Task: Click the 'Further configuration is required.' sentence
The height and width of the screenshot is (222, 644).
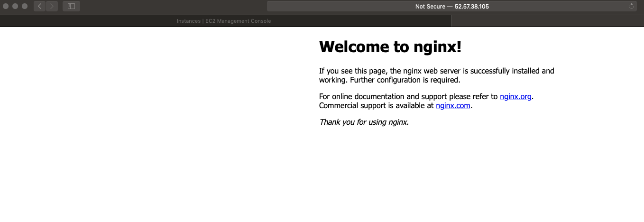Action: [405, 80]
